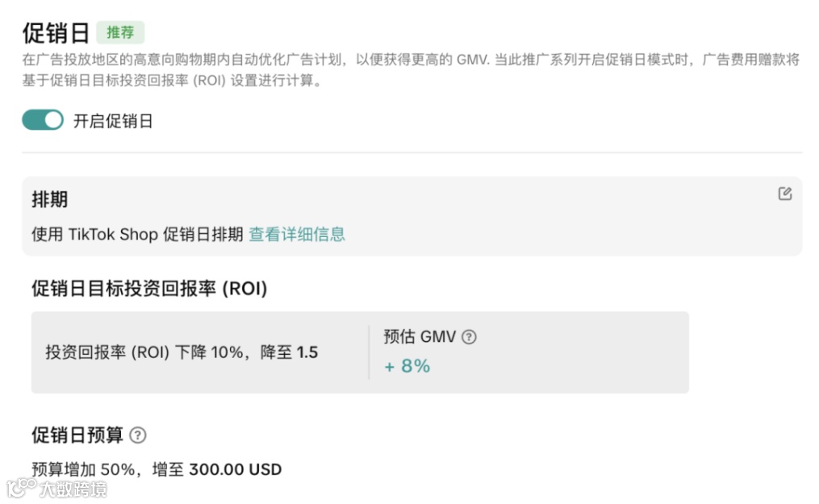Click the 排期 section heading
Screen dimensions: 819x504
click(49, 200)
